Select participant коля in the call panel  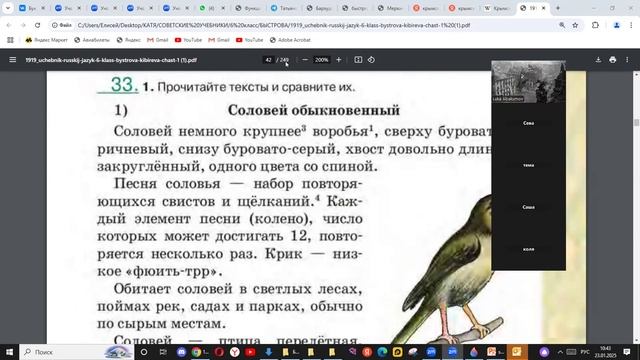[x=529, y=249]
